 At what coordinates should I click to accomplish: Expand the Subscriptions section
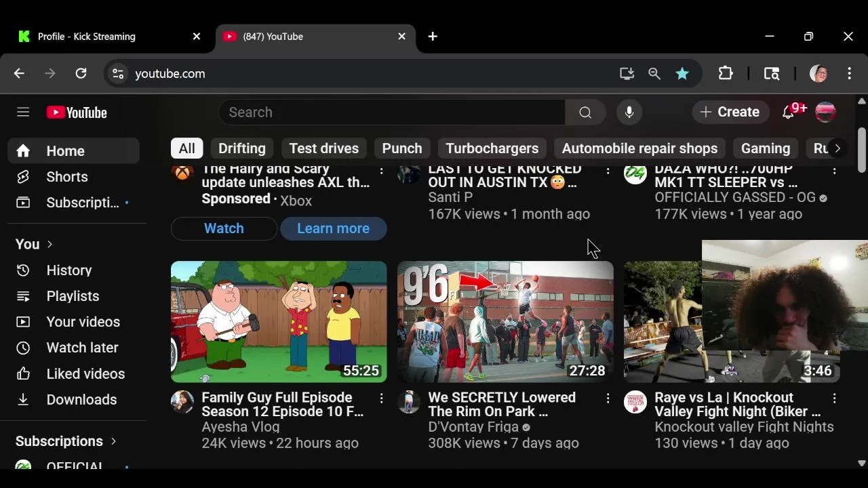[66, 441]
